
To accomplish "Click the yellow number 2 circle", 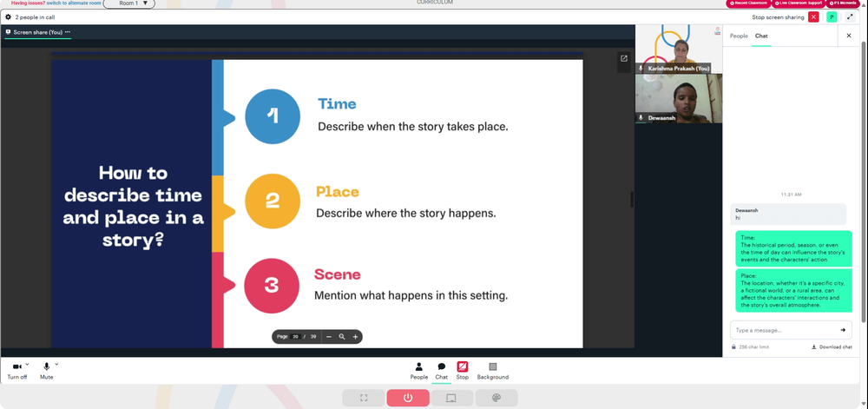I will tap(273, 201).
